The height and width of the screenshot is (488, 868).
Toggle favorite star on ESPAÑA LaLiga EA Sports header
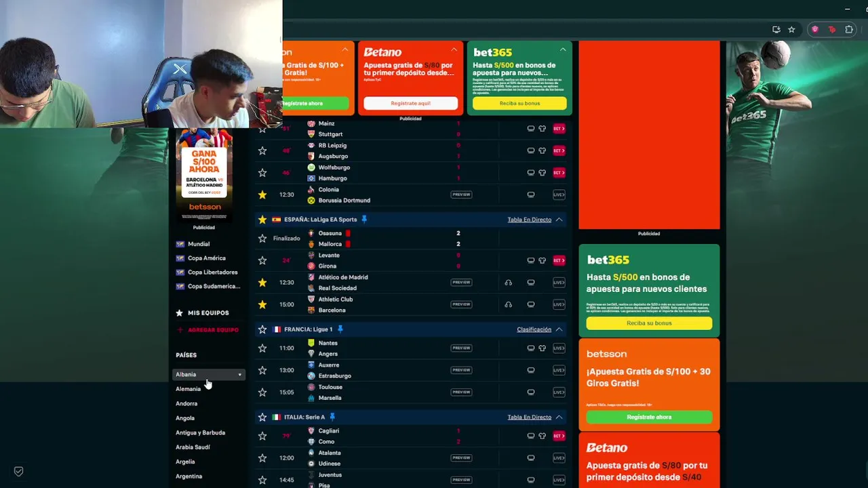coord(262,220)
